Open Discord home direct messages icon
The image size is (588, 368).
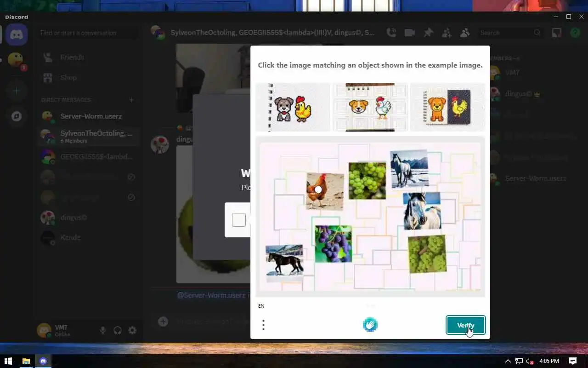[17, 35]
